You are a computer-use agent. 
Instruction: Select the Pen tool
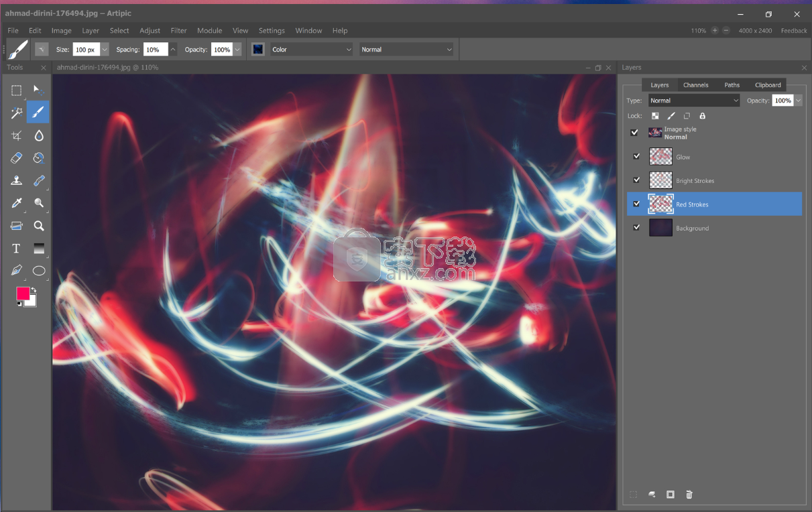17,271
